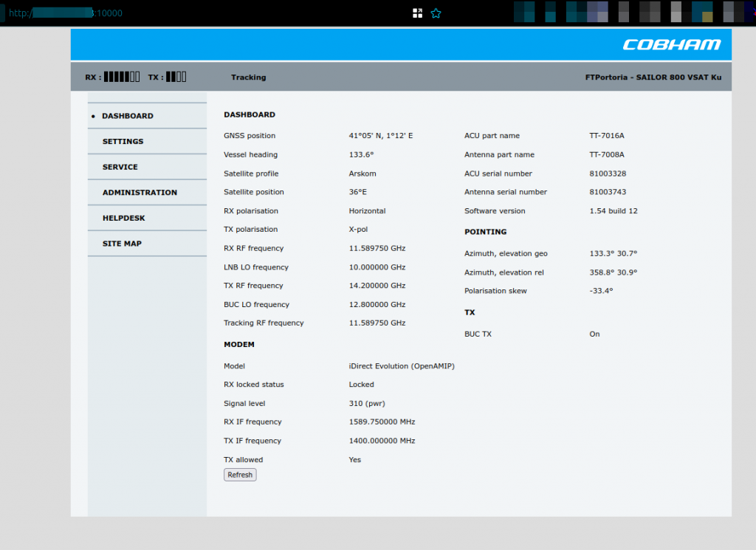Click the Cobham logo in the header
This screenshot has width=756, height=550.
671,45
